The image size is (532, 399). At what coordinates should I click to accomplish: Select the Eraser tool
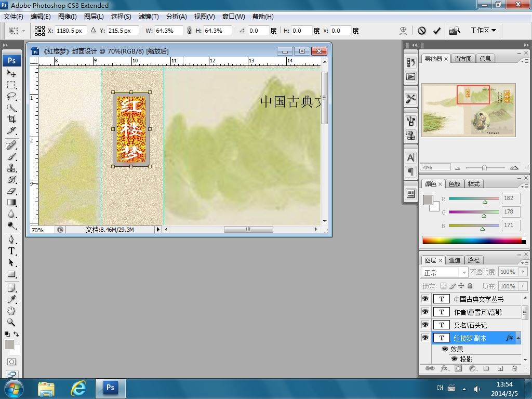pos(11,191)
